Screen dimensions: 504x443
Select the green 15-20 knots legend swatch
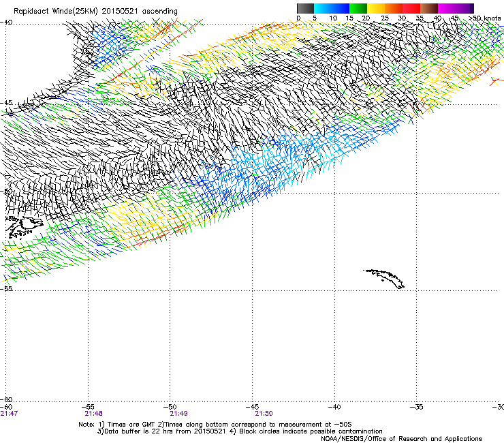358,8
